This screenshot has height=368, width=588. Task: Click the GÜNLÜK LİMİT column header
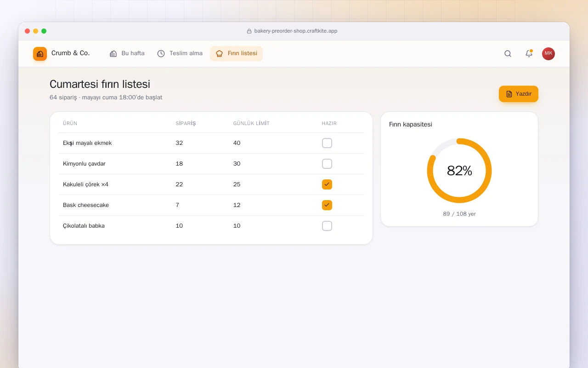(251, 124)
